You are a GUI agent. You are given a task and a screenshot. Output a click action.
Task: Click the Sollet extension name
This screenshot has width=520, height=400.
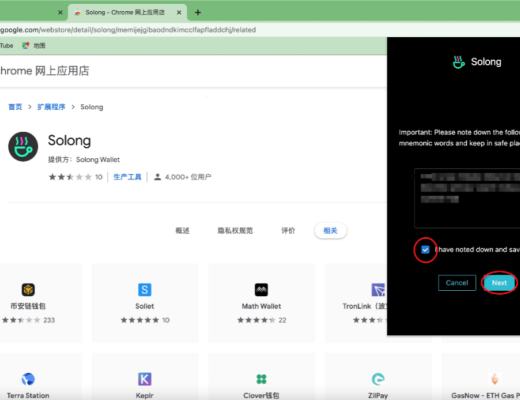coord(145,306)
